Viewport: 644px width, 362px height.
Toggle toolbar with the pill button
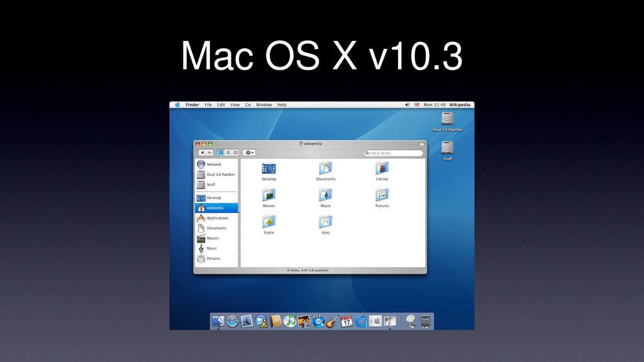pyautogui.click(x=421, y=144)
